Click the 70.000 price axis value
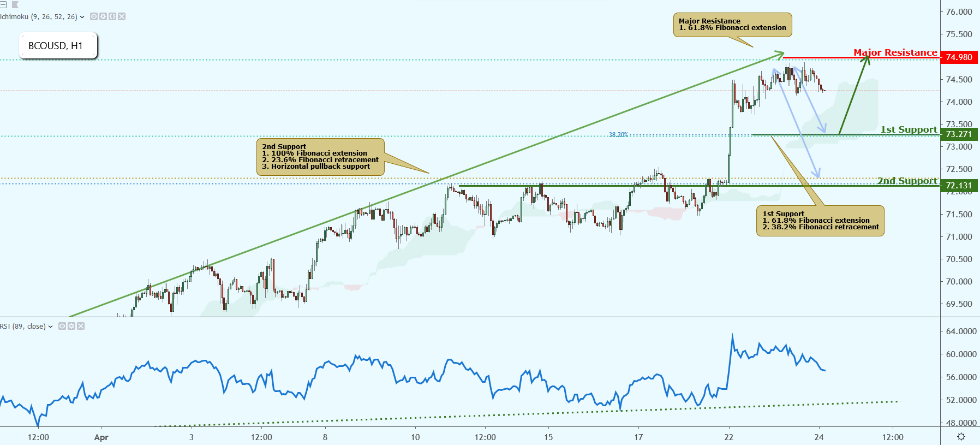980x445 pixels. [x=959, y=282]
